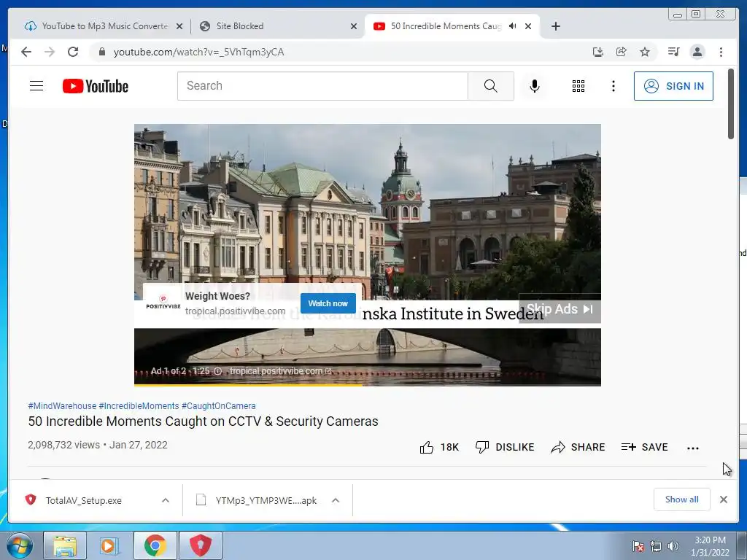Click the ad info circle icon

[217, 371]
